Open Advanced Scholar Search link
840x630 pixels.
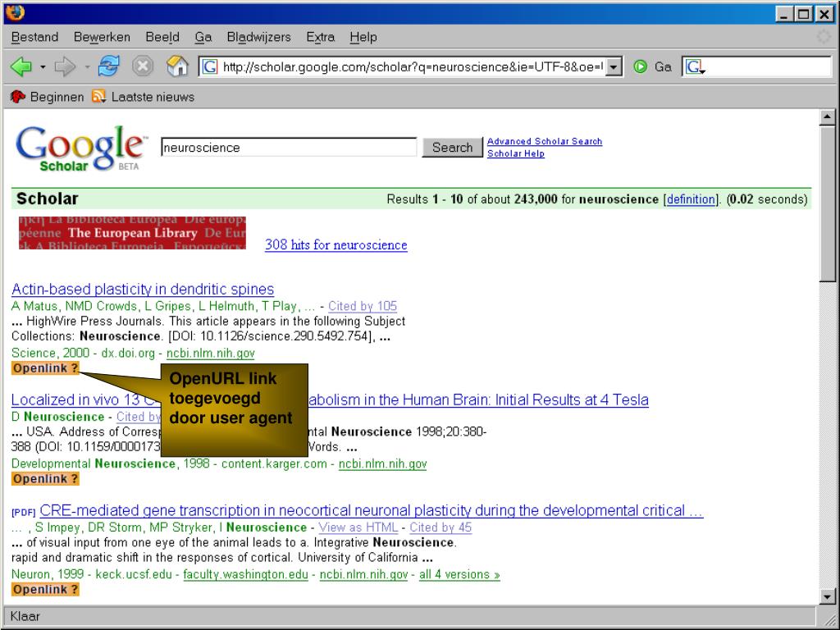(x=545, y=141)
